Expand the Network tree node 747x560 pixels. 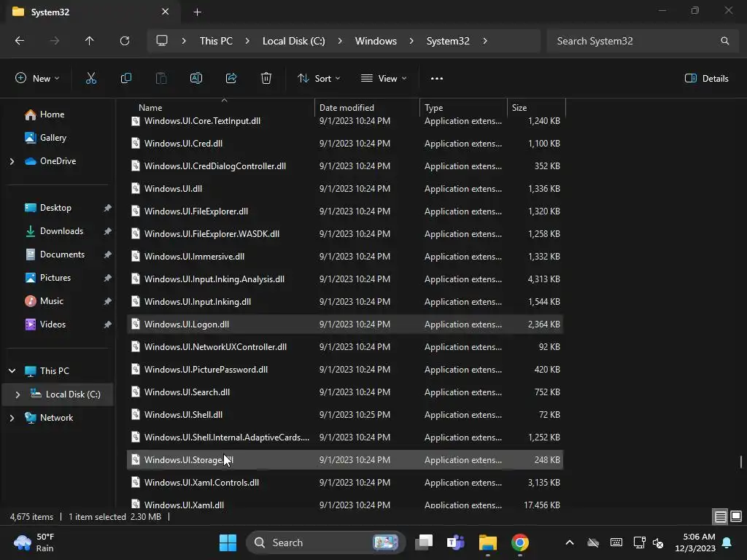pos(12,418)
